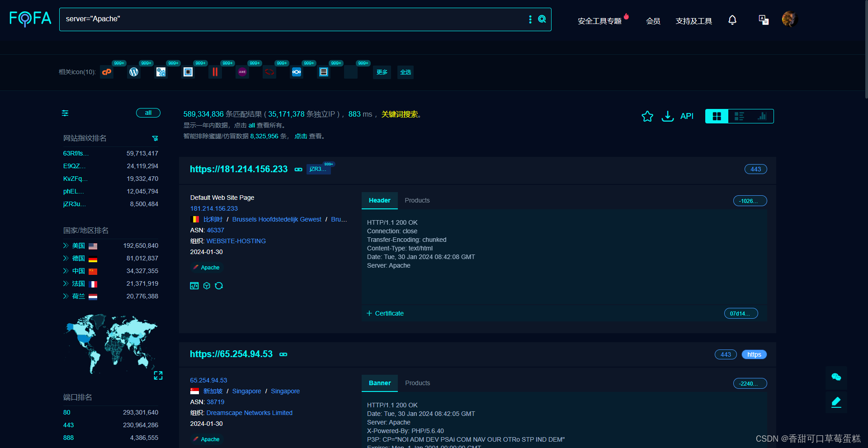Image resolution: width=868 pixels, height=448 pixels.
Task: Click the FOFA logo
Action: click(x=30, y=19)
